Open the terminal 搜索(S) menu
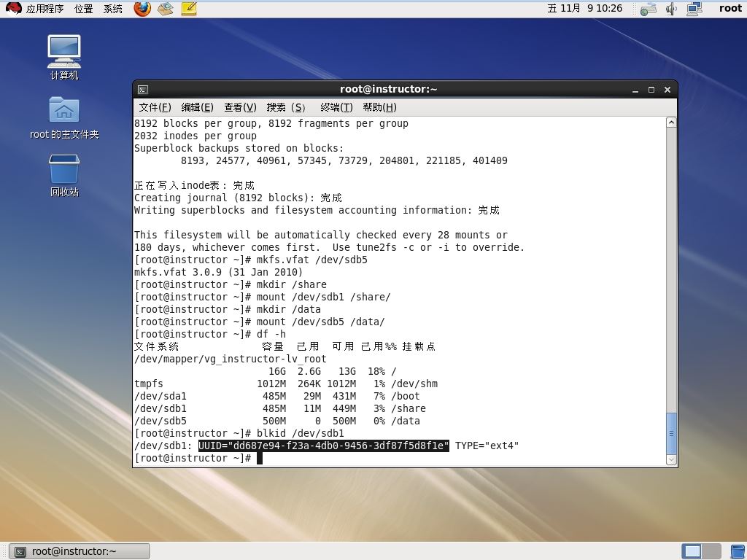 pos(286,108)
